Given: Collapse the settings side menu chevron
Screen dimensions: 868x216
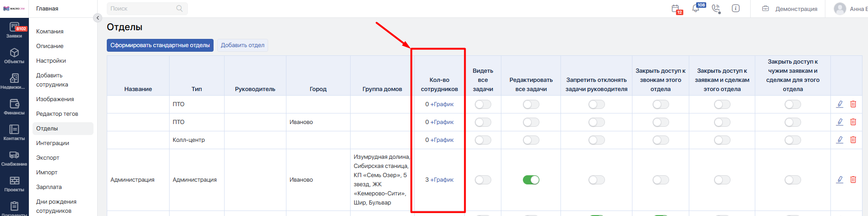Looking at the screenshot, I should (98, 18).
